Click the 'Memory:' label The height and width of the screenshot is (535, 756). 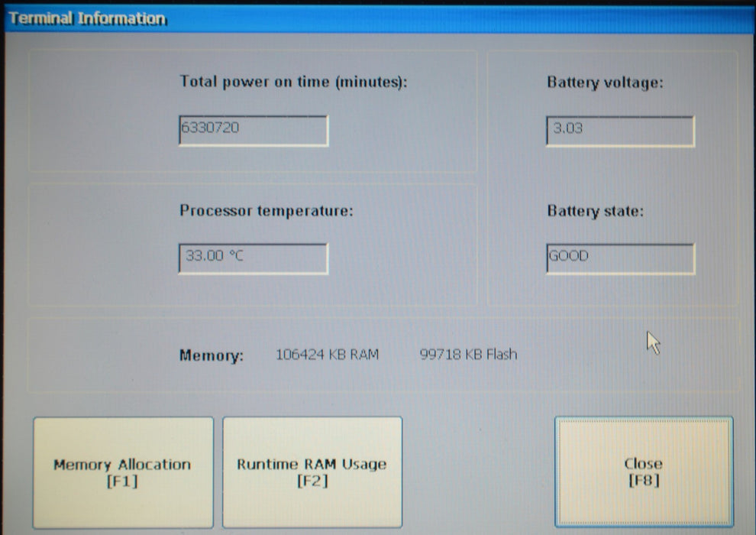click(x=212, y=355)
